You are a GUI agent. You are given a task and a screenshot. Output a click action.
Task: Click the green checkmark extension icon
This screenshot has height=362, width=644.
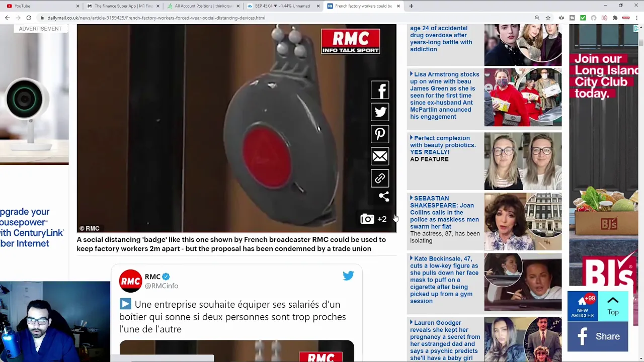coord(583,18)
